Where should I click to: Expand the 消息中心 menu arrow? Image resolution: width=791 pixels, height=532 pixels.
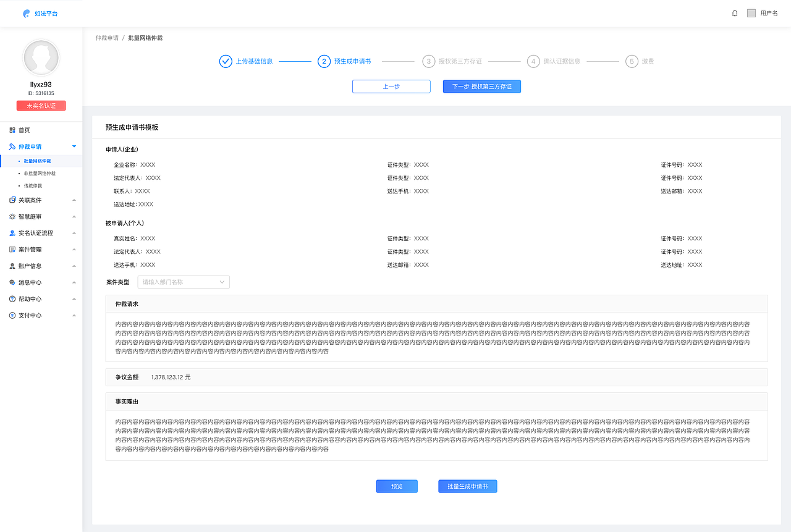[x=74, y=282]
